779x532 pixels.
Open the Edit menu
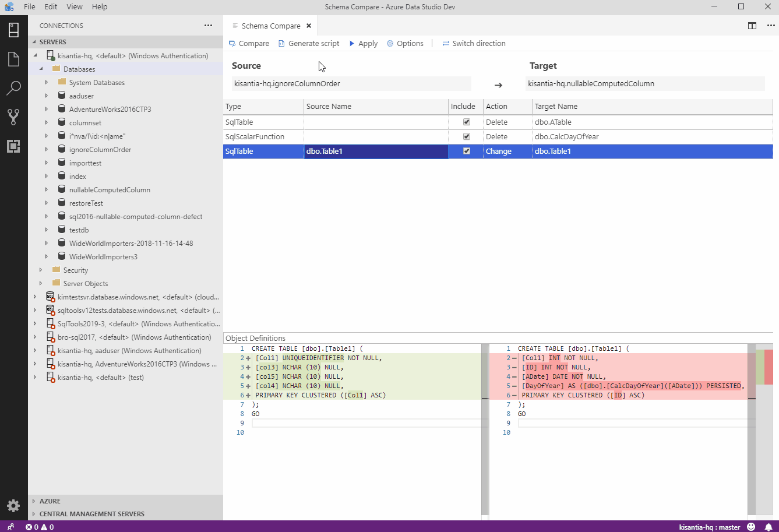[x=51, y=7]
